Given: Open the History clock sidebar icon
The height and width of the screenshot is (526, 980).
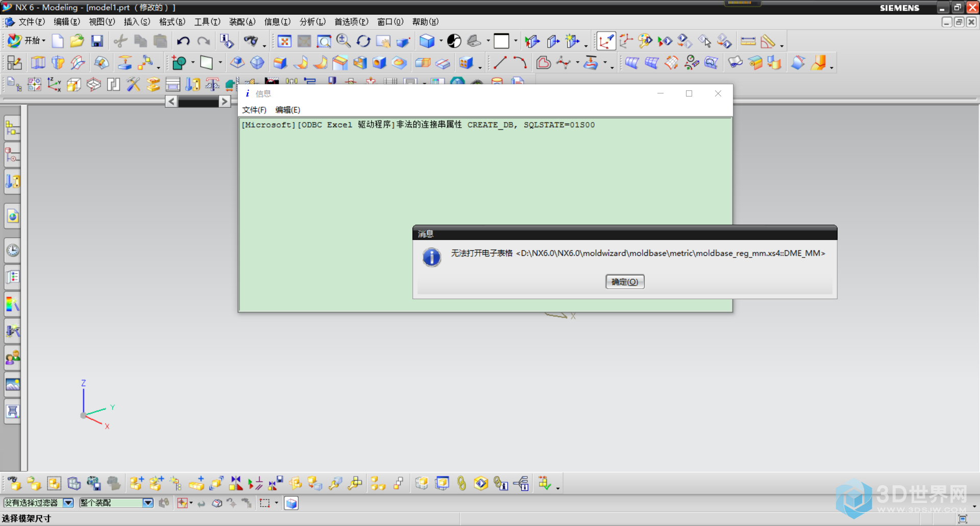Looking at the screenshot, I should click(x=13, y=250).
